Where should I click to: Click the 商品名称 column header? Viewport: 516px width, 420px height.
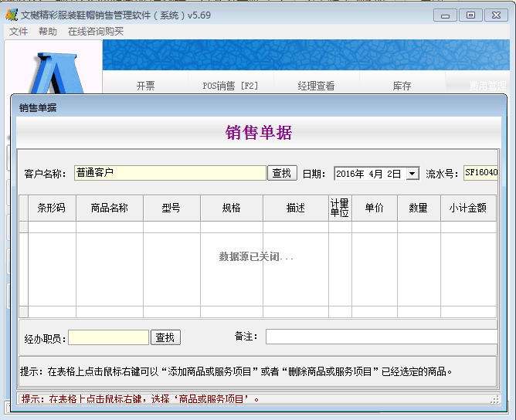click(x=109, y=208)
